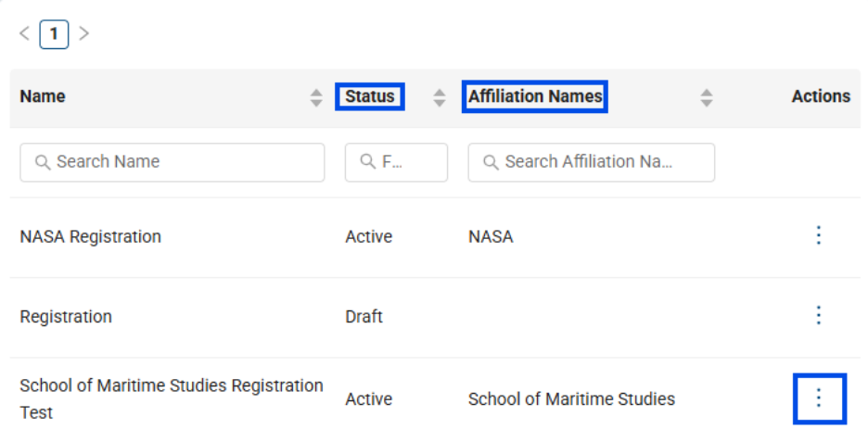This screenshot has height=442, width=868.
Task: Click the Draft status cell
Action: [364, 316]
